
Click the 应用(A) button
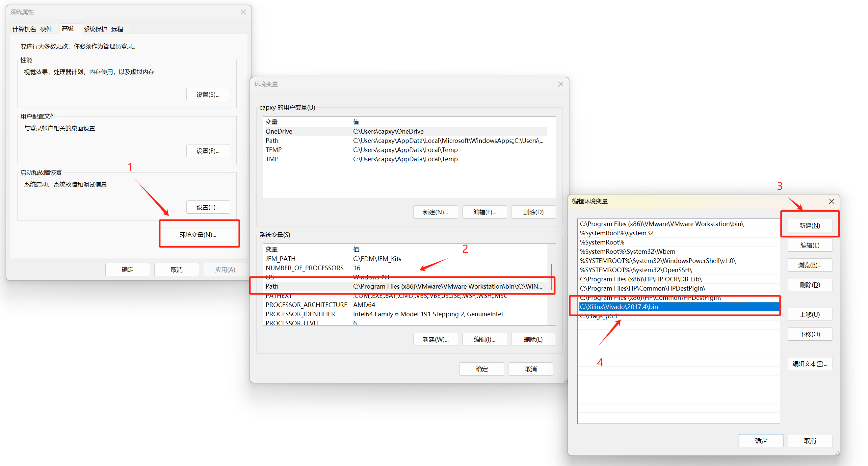click(x=225, y=269)
